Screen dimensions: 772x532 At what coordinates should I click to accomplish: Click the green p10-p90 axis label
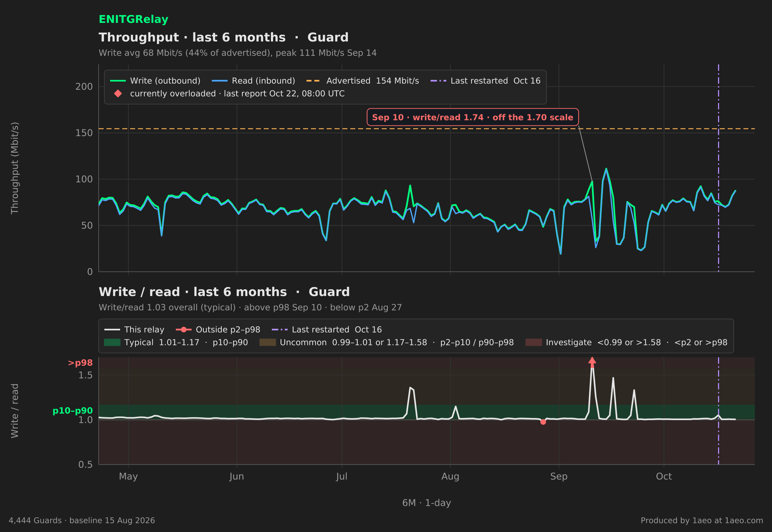tap(73, 411)
